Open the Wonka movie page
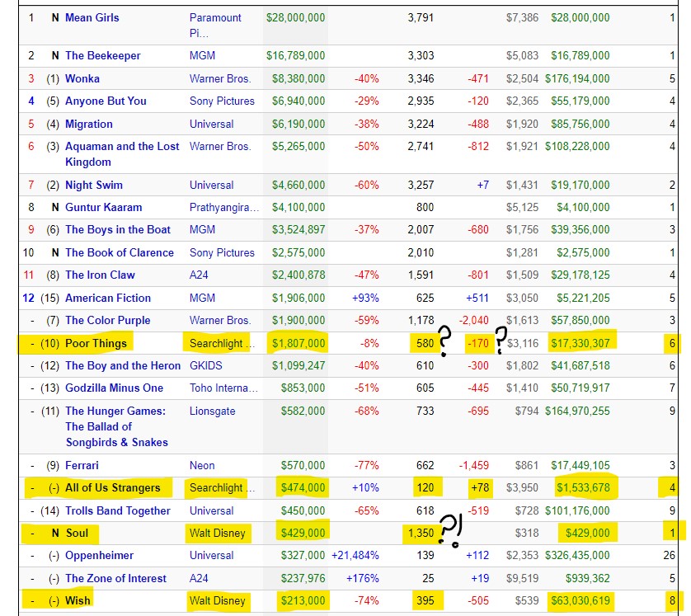 pos(82,79)
